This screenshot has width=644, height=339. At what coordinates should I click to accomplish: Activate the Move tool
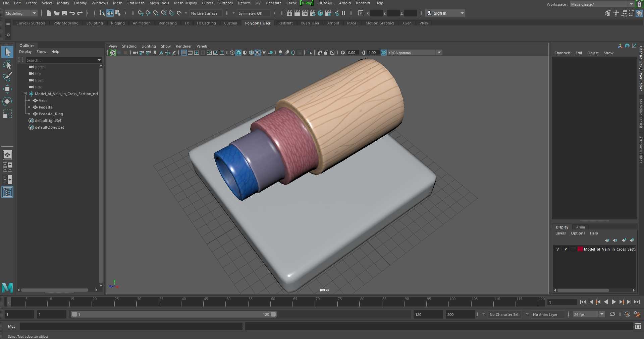pos(7,89)
